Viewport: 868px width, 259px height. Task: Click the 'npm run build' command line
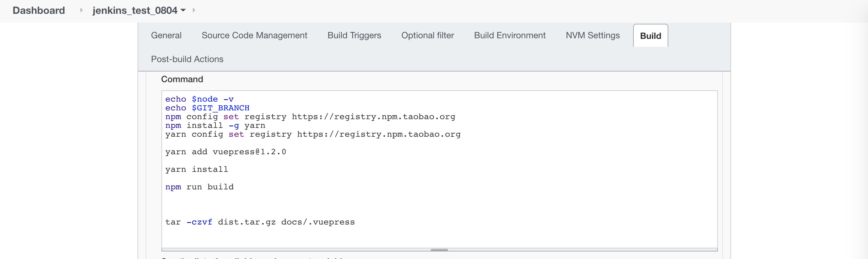coord(199,187)
